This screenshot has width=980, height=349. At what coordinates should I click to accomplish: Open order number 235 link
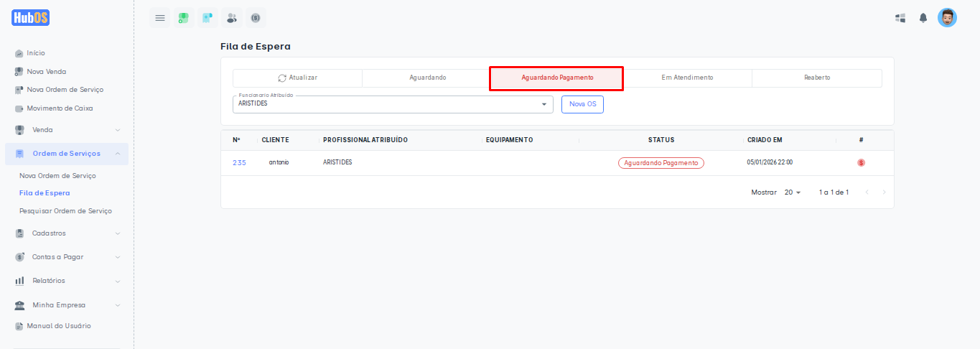click(x=239, y=163)
